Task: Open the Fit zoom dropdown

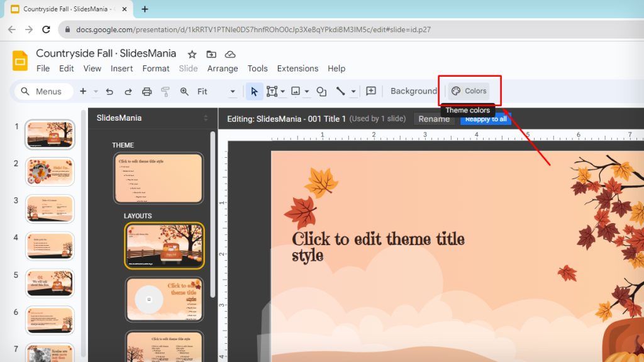Action: coord(233,91)
